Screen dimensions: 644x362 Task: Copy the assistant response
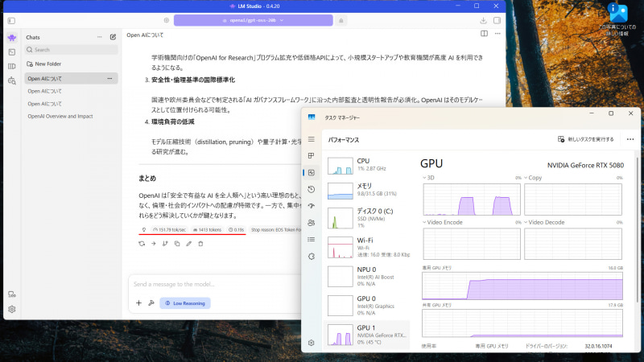click(x=177, y=244)
